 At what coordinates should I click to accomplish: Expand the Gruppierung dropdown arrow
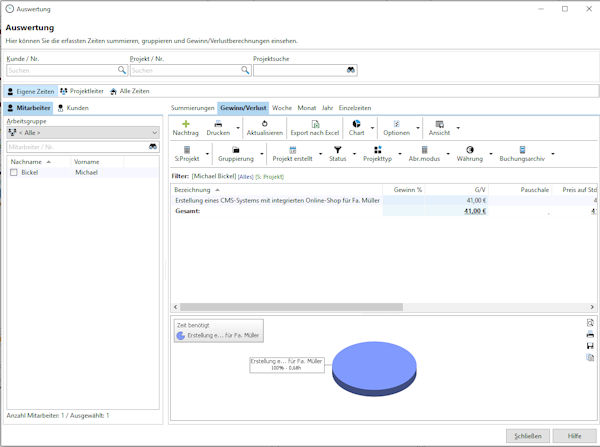point(262,154)
